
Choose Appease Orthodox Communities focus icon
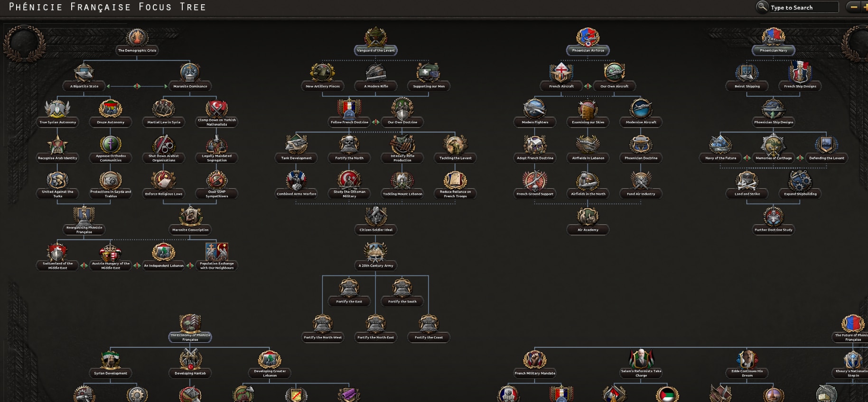pos(111,144)
